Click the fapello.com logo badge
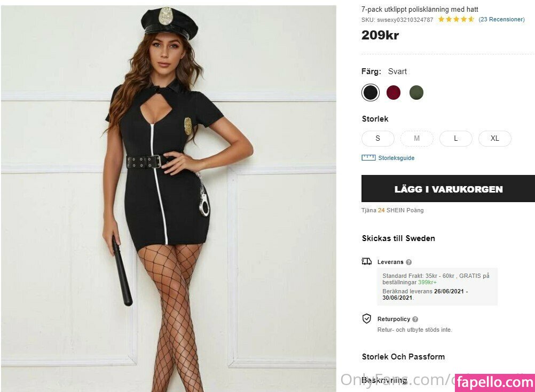The height and width of the screenshot is (392, 535). point(495,382)
